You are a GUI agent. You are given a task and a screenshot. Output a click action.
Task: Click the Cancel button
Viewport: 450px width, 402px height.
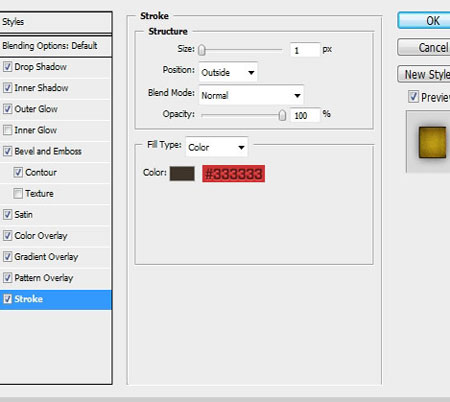click(x=424, y=47)
